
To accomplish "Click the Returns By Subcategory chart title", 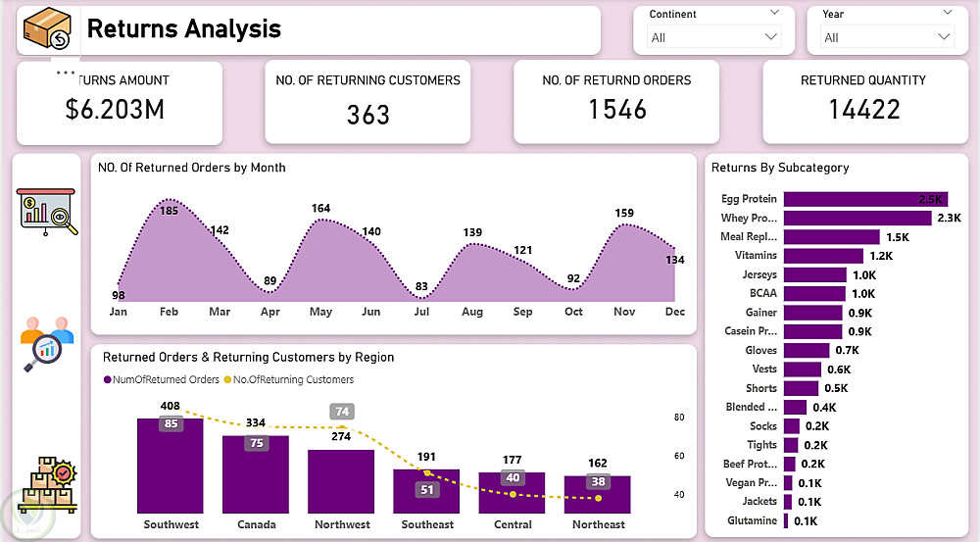I will (x=780, y=168).
